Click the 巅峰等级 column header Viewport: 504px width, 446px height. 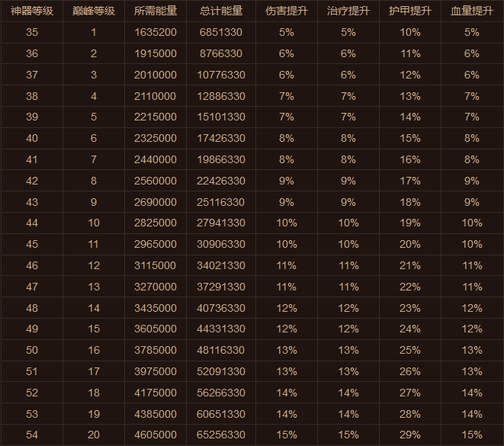click(x=94, y=11)
